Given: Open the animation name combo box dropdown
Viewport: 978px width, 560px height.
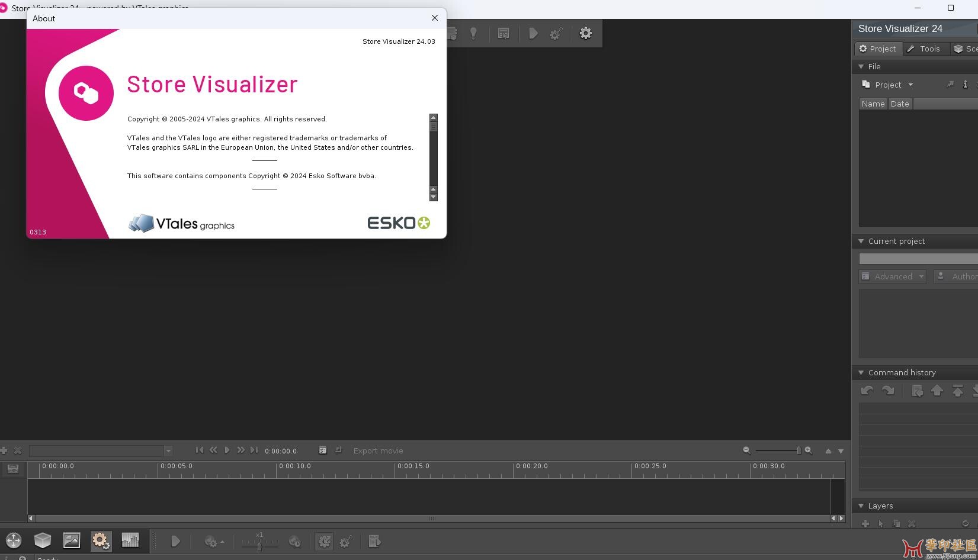Looking at the screenshot, I should [x=168, y=450].
